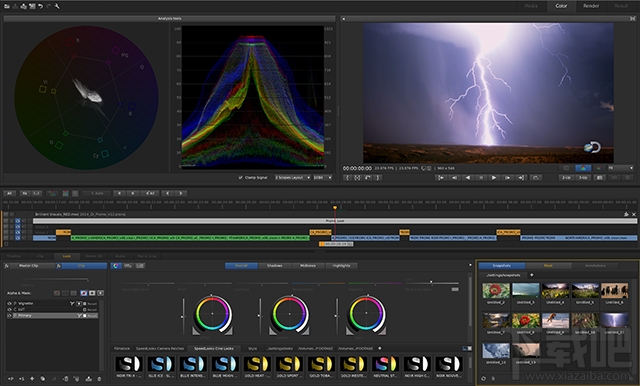The height and width of the screenshot is (386, 640).
Task: Reset the Vignette layer
Action: click(91, 304)
